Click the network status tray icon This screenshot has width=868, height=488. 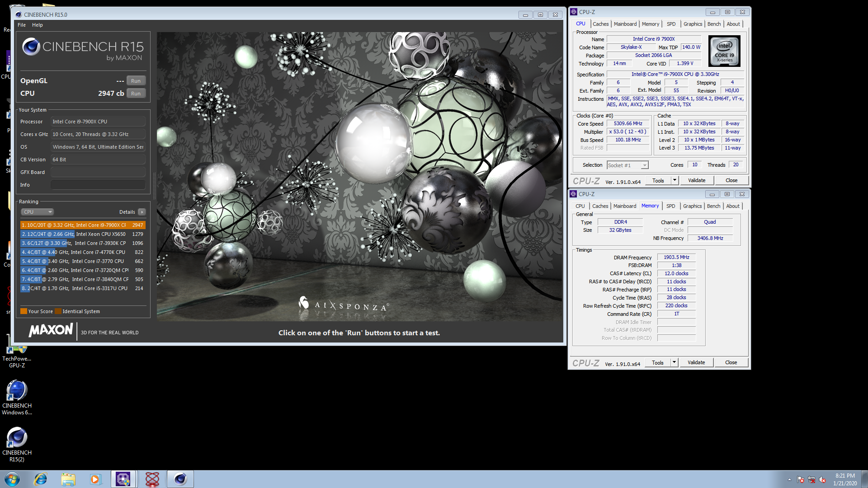pyautogui.click(x=811, y=480)
